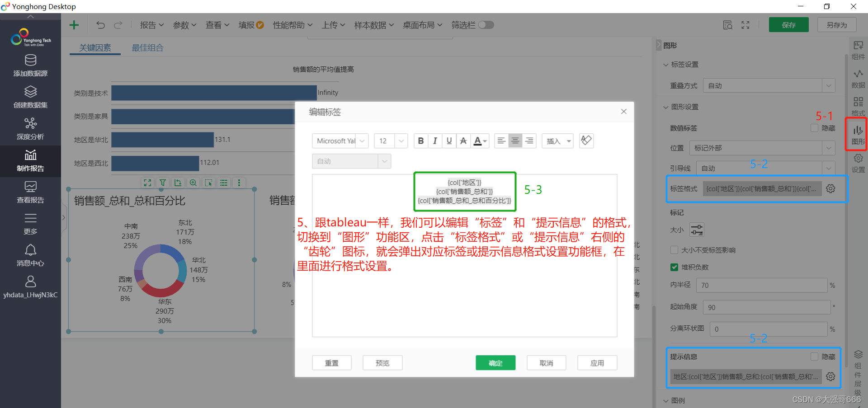Open 制作报告 in the sidebar
This screenshot has width=868, height=408.
30,161
